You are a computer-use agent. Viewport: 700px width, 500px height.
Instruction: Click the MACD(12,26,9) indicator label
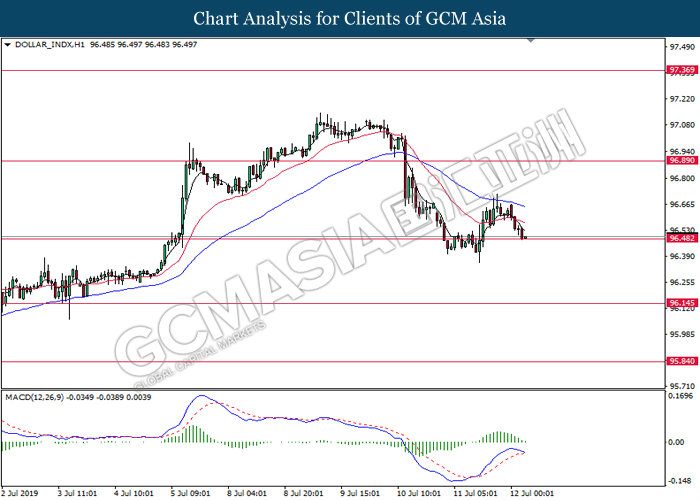[x=35, y=397]
